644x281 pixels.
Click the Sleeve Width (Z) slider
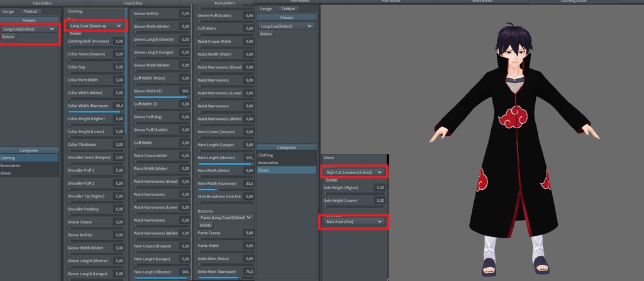point(162,97)
